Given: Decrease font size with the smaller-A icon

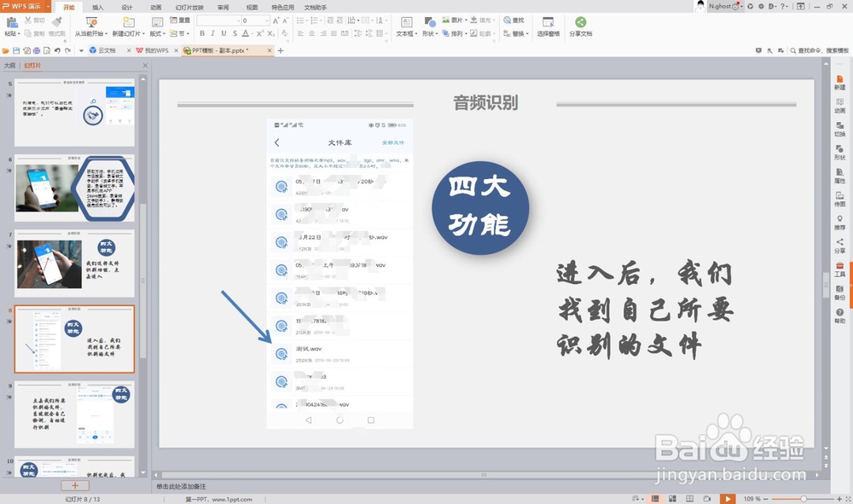Looking at the screenshot, I should pyautogui.click(x=286, y=20).
